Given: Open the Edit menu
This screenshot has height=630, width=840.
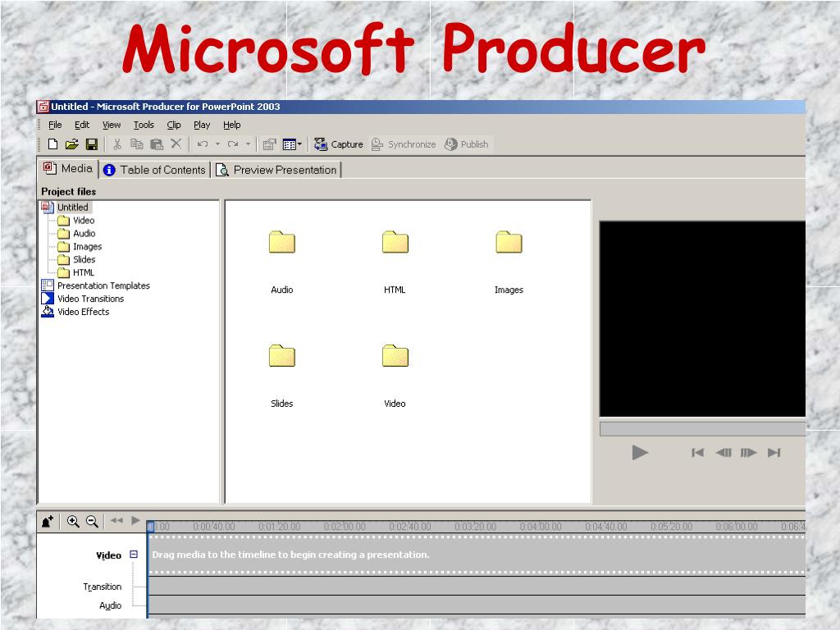Looking at the screenshot, I should 82,125.
